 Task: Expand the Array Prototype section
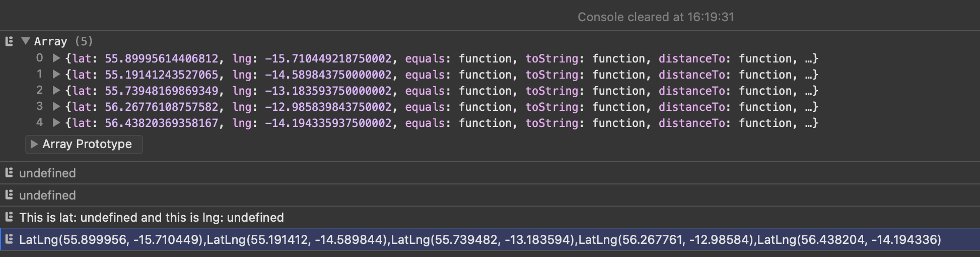tap(34, 144)
